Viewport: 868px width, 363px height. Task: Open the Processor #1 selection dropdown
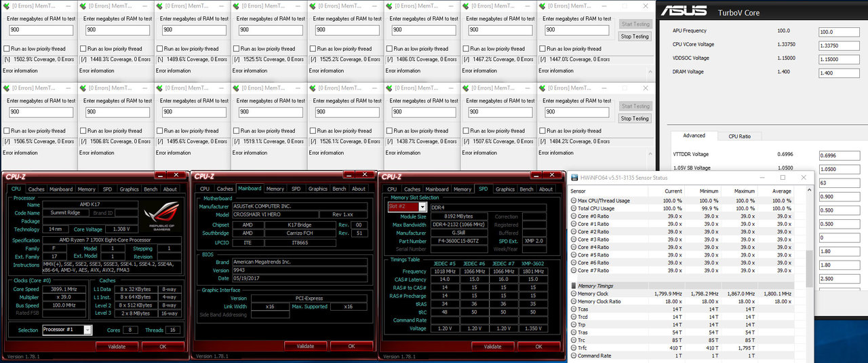pos(87,330)
